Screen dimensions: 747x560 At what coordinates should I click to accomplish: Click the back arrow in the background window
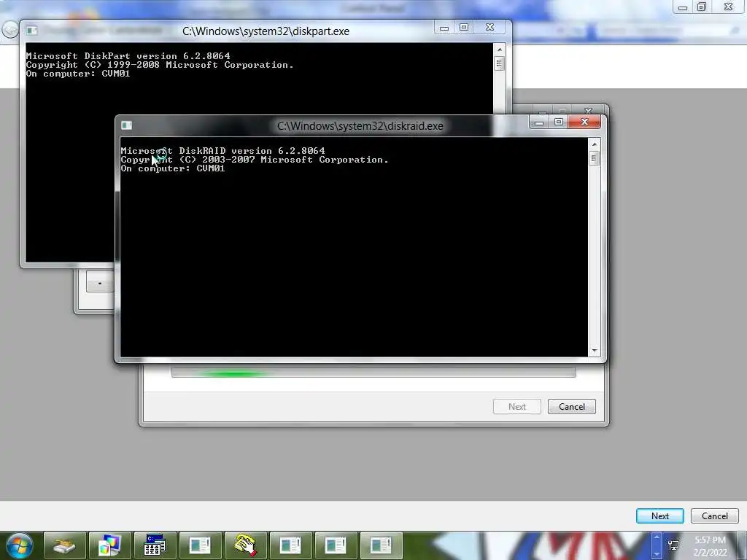(x=9, y=29)
